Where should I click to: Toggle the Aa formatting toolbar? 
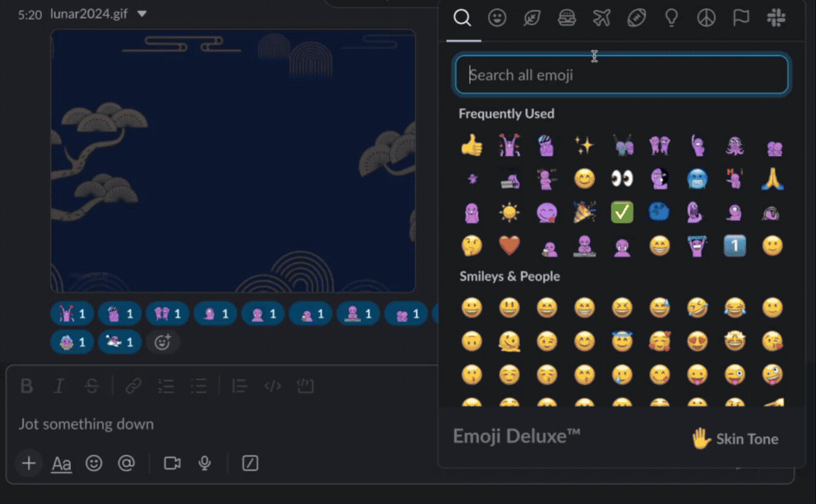click(x=61, y=464)
